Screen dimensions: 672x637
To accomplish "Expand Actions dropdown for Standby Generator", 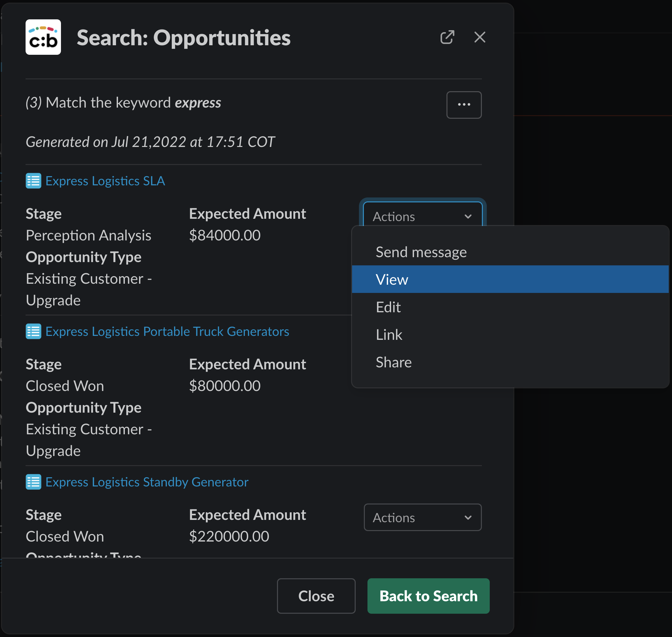I will point(422,517).
